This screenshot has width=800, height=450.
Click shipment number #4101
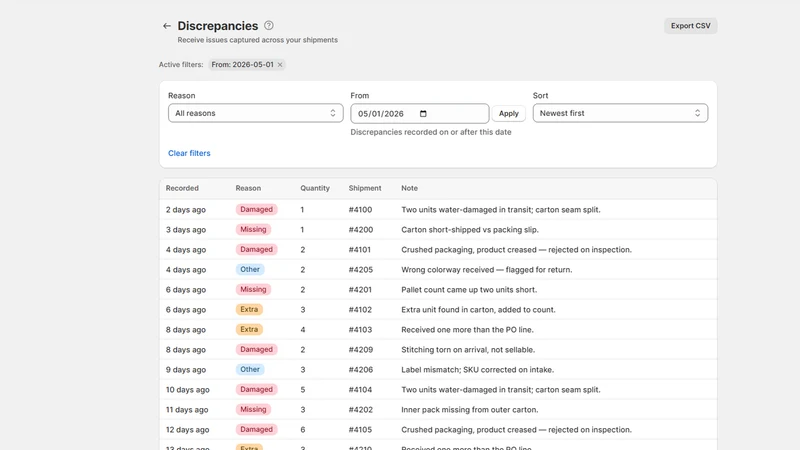[x=360, y=249]
